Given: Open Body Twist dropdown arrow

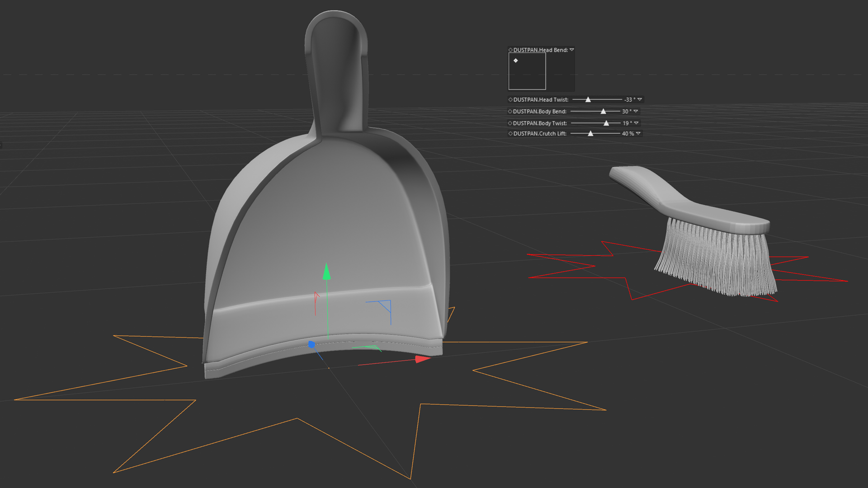Looking at the screenshot, I should (636, 123).
